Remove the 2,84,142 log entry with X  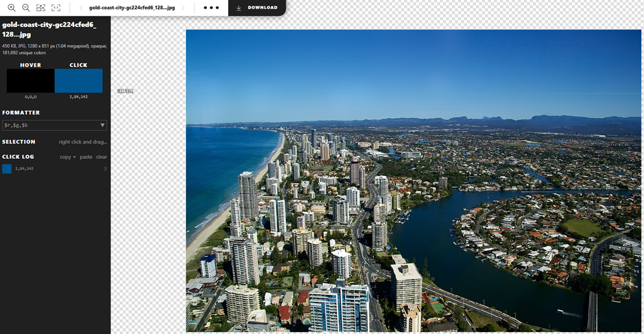[105, 169]
